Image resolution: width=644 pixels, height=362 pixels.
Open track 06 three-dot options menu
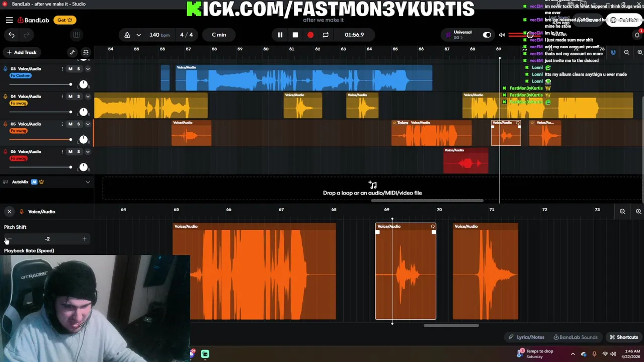[62, 152]
